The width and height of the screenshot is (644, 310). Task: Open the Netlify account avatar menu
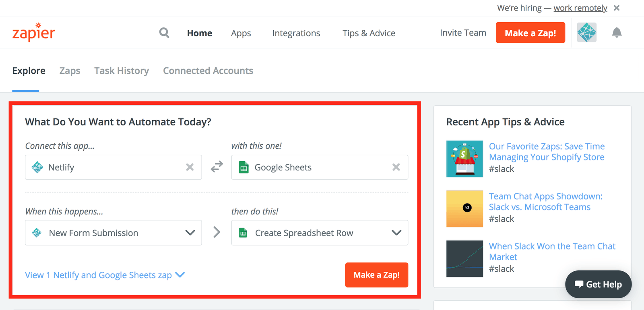pos(586,33)
